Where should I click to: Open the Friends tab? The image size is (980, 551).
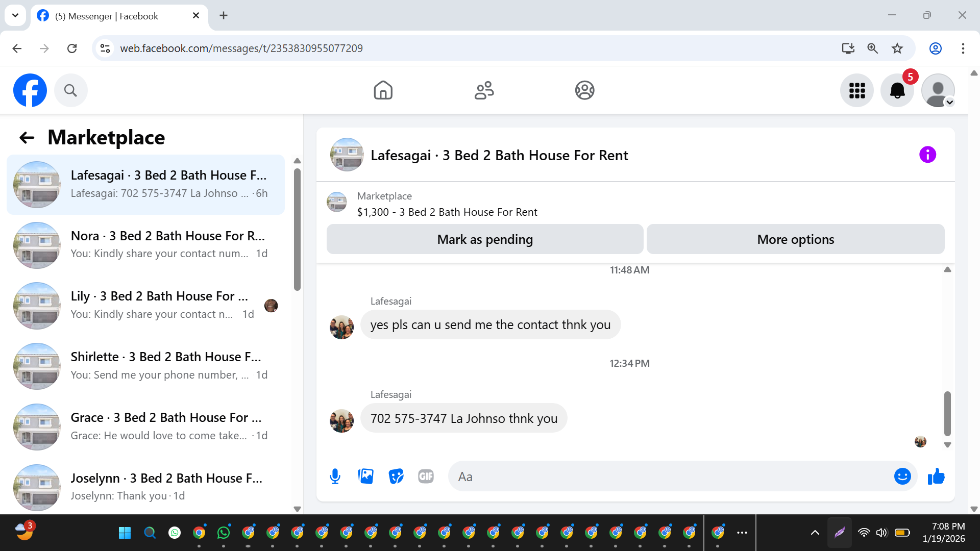coord(484,91)
